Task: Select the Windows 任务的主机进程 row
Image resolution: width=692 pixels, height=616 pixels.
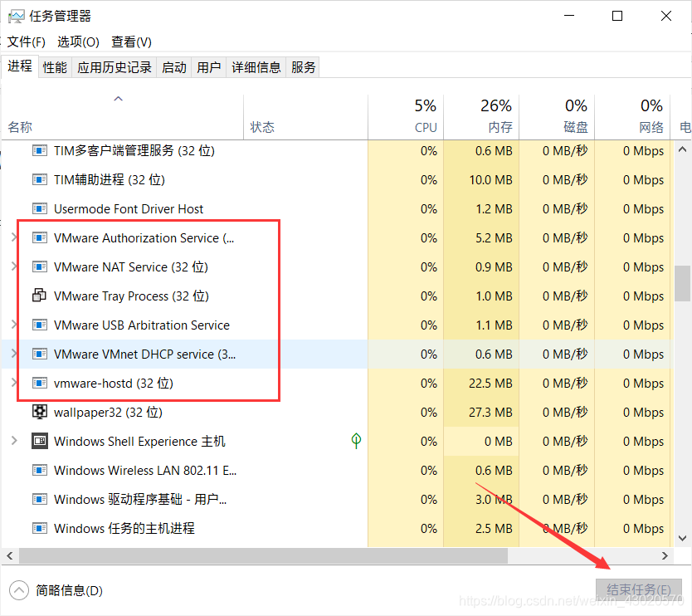Action: [x=337, y=528]
